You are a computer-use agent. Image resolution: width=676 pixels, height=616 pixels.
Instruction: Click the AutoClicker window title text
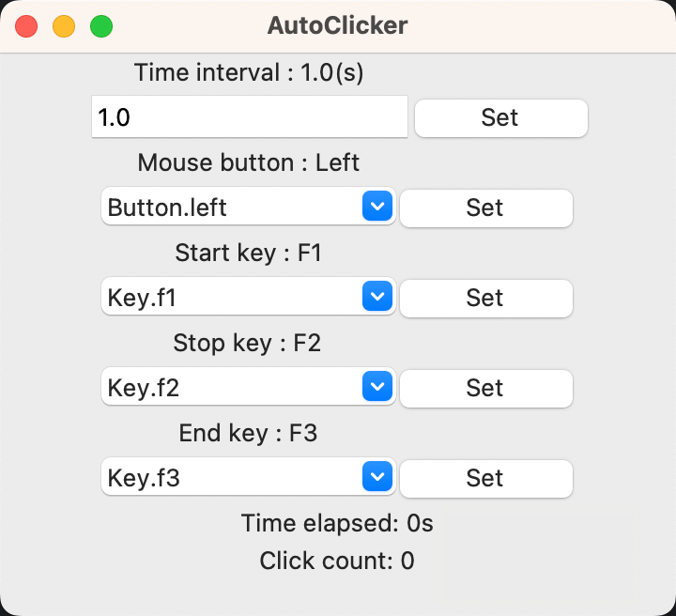[338, 26]
